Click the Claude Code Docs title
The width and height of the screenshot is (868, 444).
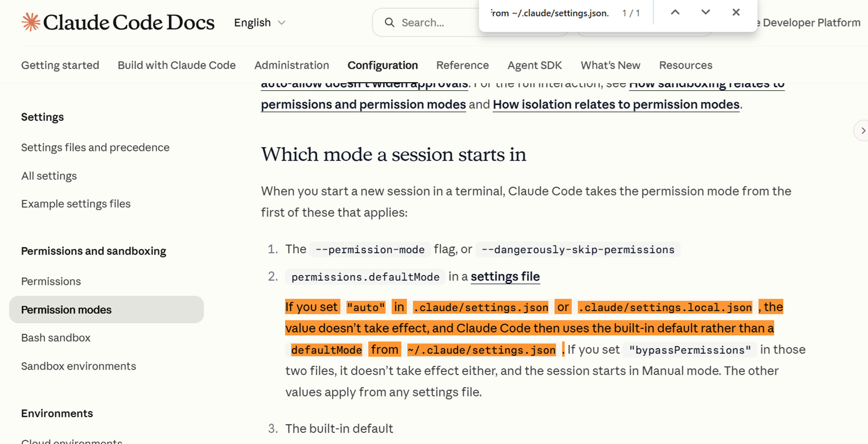(129, 23)
